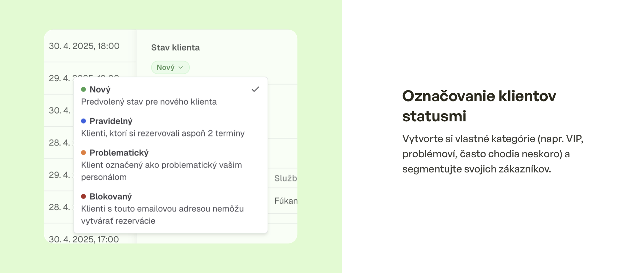Click the "Služb" column header
Screen dimensions: 644x273
pyautogui.click(x=285, y=178)
